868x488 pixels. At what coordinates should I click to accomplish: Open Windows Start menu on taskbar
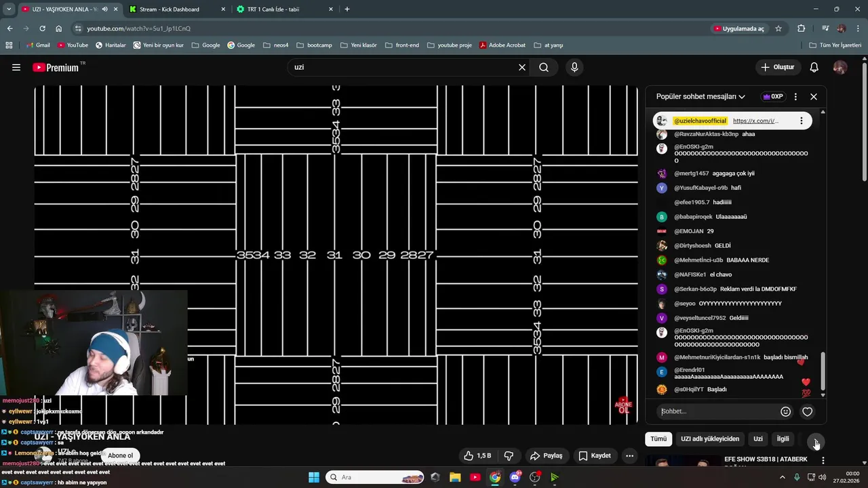tap(314, 477)
